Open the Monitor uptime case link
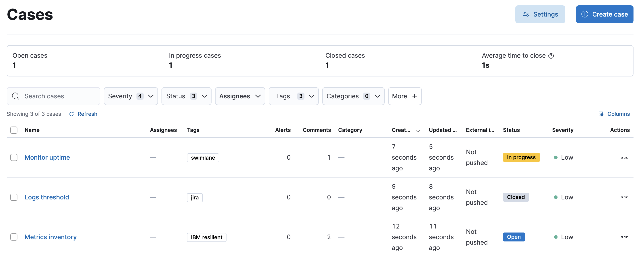 (47, 156)
